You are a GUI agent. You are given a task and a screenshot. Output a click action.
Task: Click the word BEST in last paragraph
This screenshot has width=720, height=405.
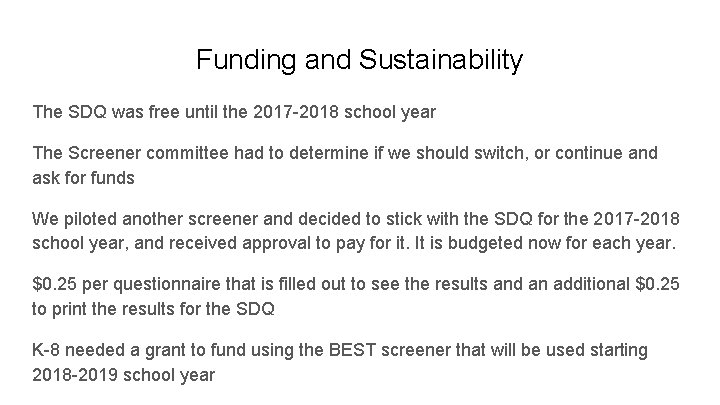coord(352,350)
